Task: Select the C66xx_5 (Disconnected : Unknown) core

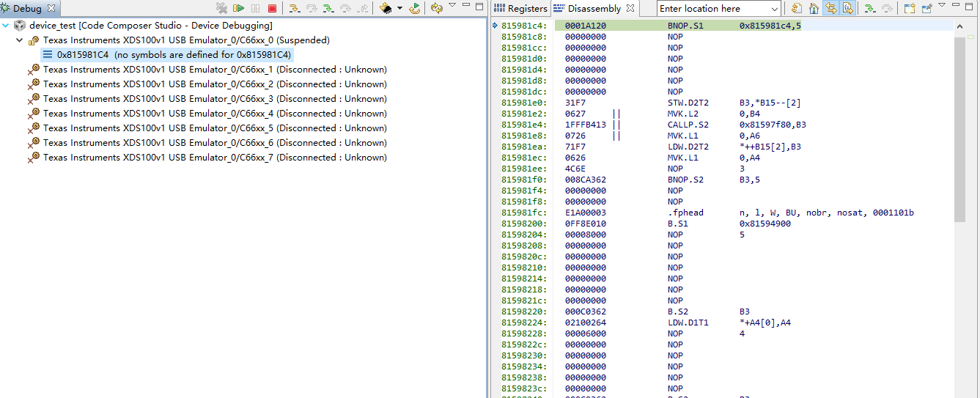Action: [x=215, y=128]
